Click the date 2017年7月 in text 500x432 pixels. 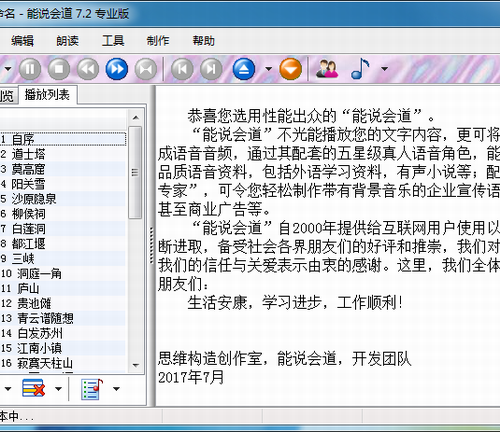(x=191, y=377)
